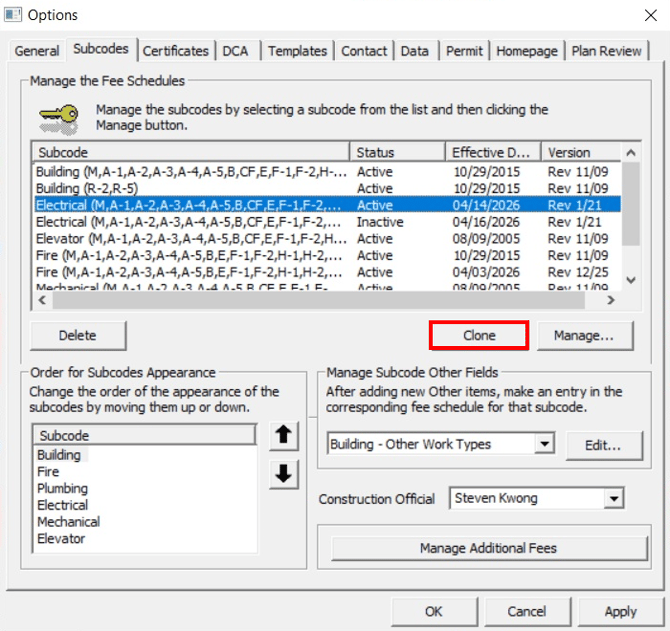
Task: Open the Plan Review tab
Action: [x=608, y=51]
